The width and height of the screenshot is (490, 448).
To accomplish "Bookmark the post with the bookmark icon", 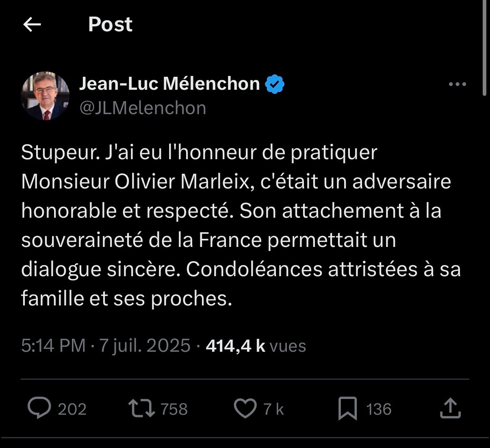I will tap(348, 409).
